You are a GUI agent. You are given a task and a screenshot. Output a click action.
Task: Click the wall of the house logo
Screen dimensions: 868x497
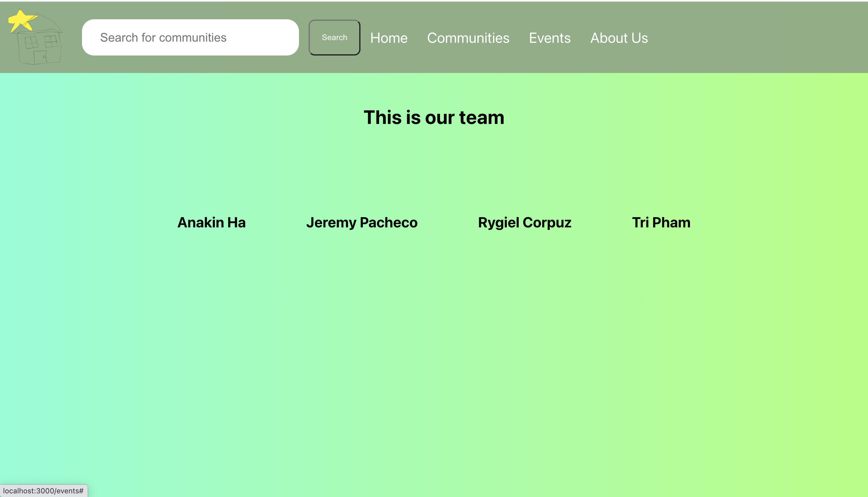tap(54, 55)
